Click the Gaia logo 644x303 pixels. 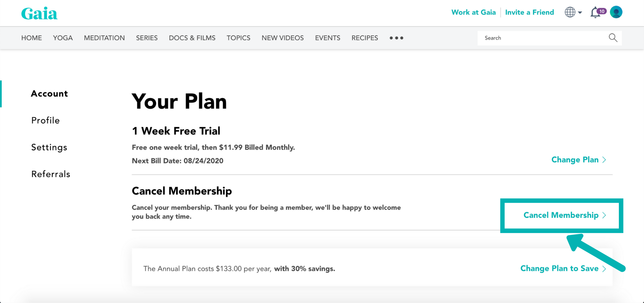point(39,14)
